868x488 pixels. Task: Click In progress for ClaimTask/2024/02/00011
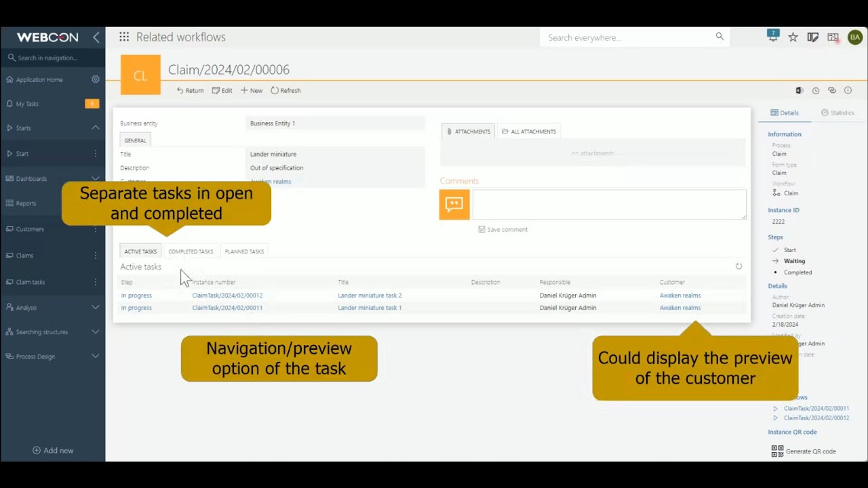coord(136,308)
